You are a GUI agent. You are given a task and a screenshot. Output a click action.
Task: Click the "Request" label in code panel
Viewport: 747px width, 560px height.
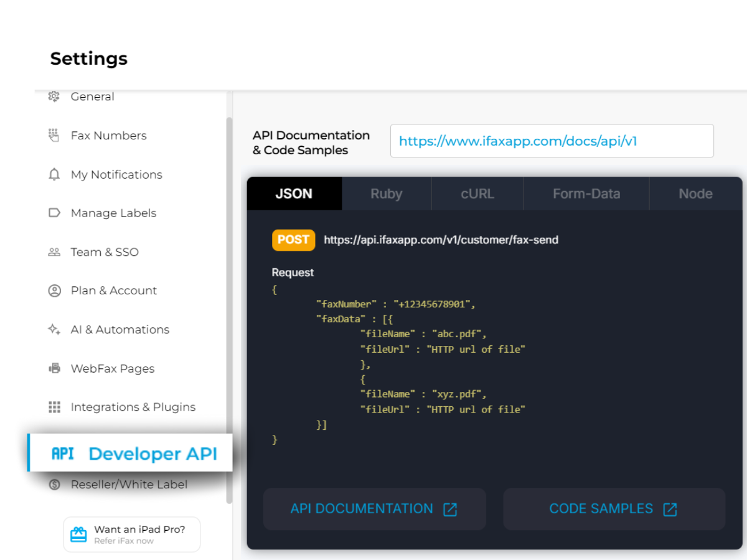click(x=293, y=273)
